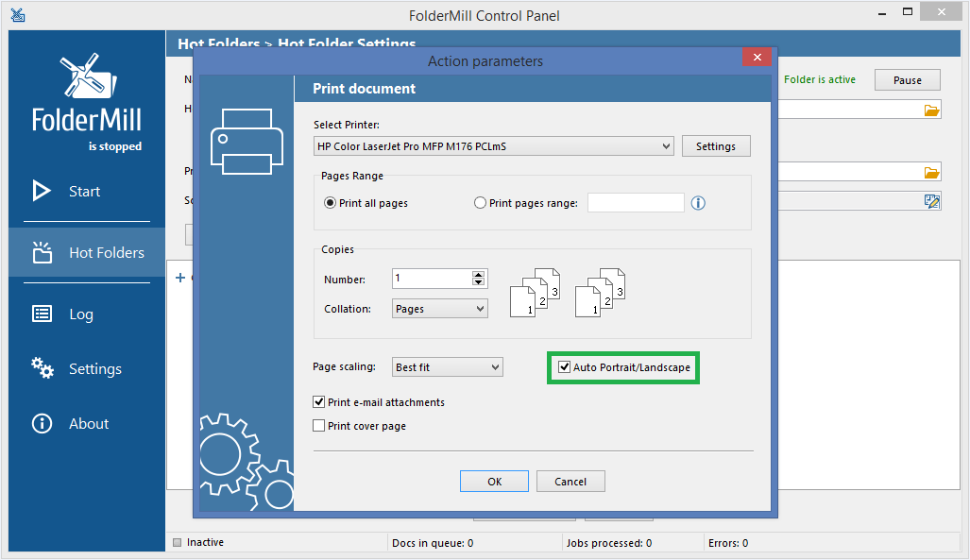
Task: Open the Log list icon
Action: pos(43,314)
